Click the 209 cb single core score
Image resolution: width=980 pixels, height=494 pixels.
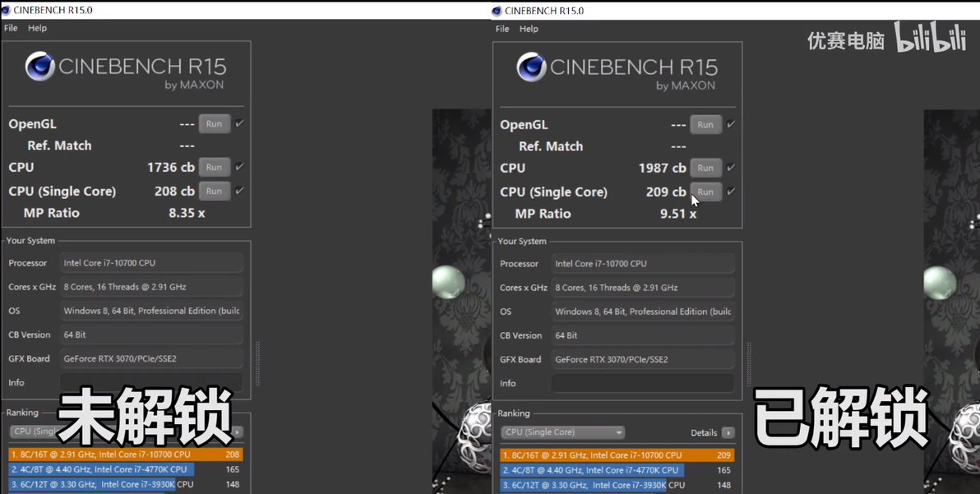tap(666, 192)
